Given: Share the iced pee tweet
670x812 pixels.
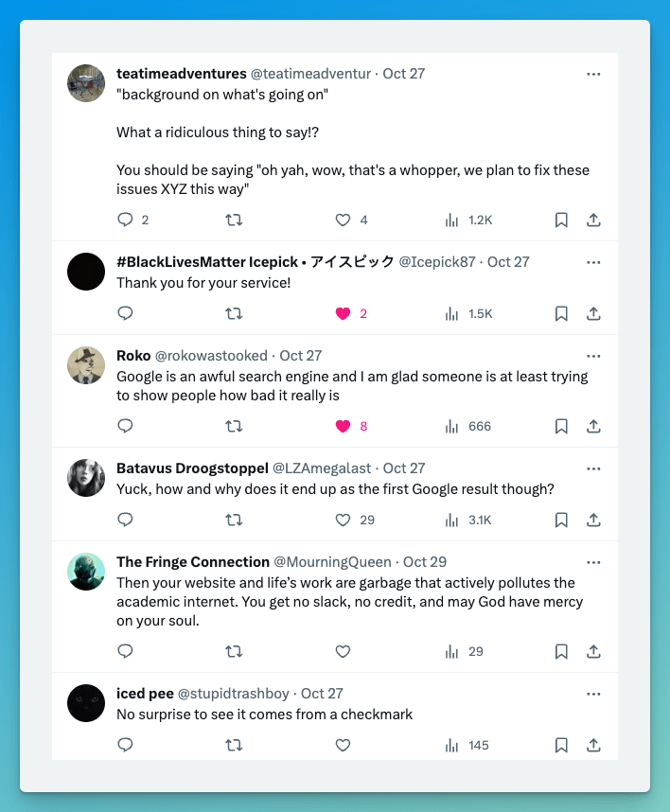Looking at the screenshot, I should (593, 745).
